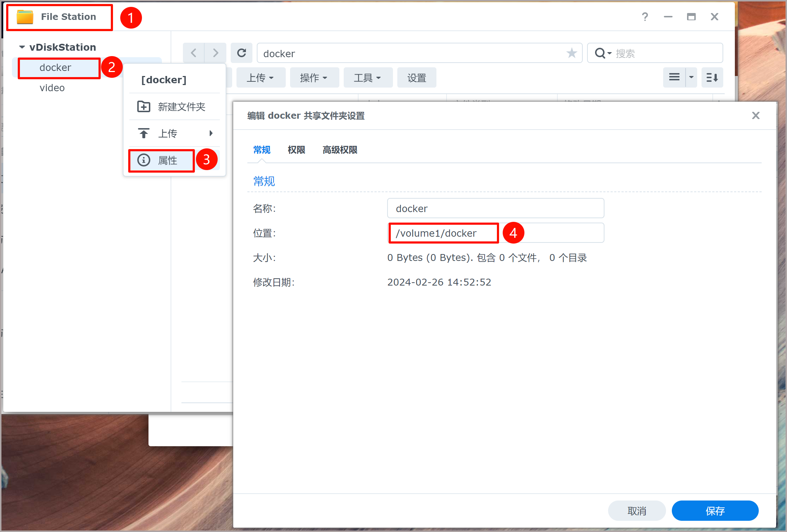The image size is (787, 532).
Task: Collapse the vDiskStation tree node
Action: click(22, 47)
